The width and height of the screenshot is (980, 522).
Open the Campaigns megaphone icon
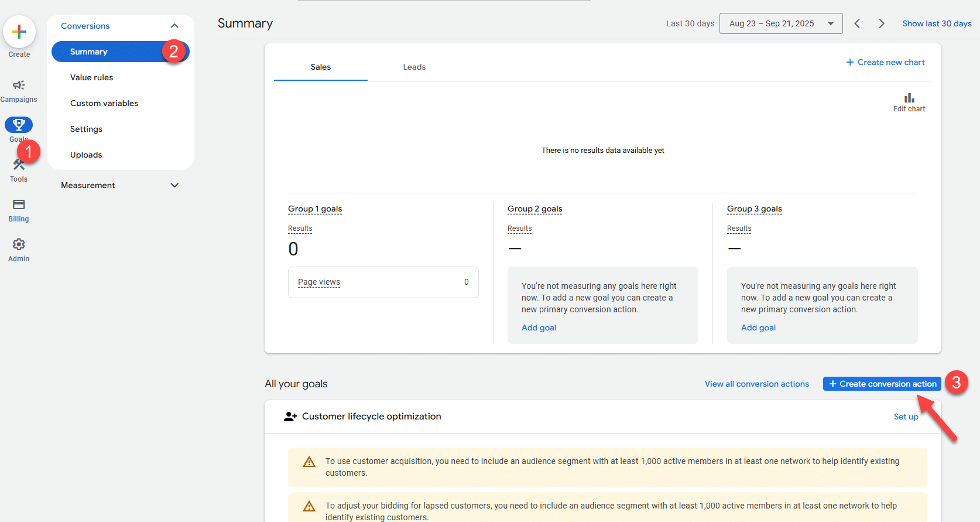(x=19, y=86)
